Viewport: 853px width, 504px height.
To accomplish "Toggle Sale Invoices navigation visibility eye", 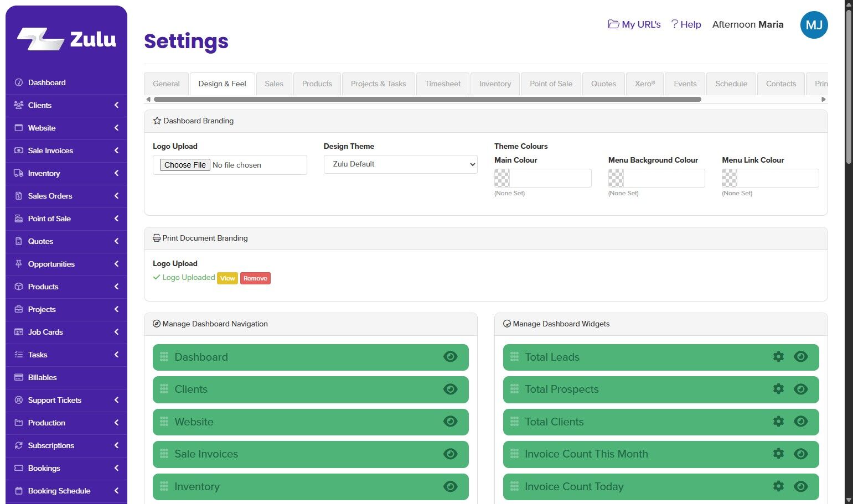I will tap(450, 454).
